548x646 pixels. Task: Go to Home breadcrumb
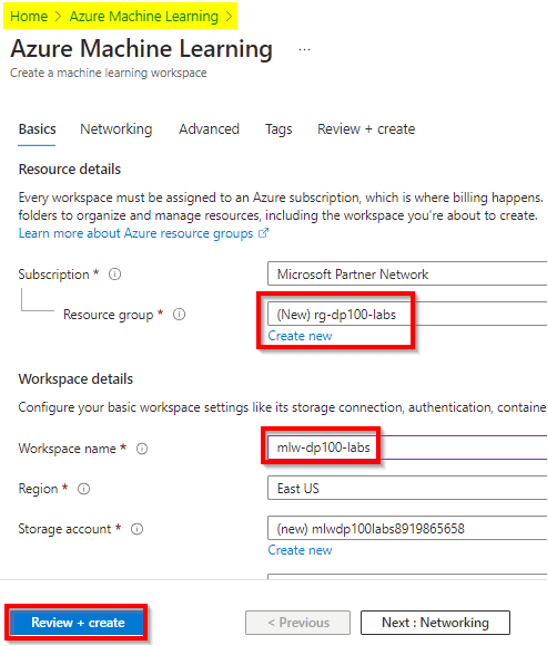(x=29, y=16)
